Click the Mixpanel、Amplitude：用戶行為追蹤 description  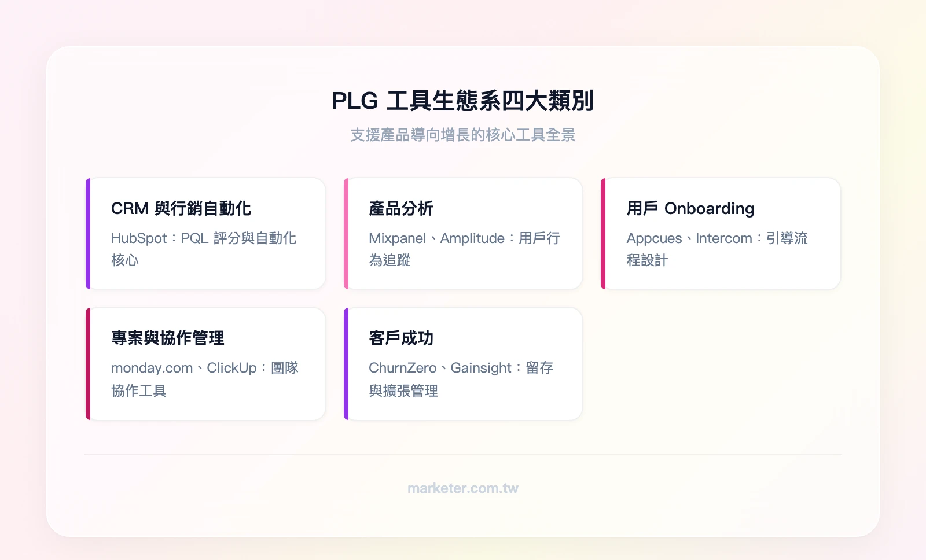[465, 249]
